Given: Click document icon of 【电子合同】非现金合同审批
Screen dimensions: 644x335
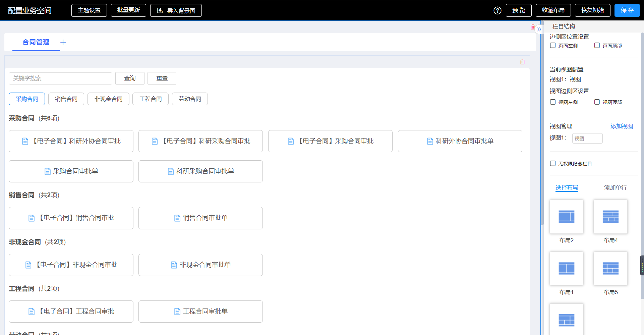Looking at the screenshot, I should coord(28,265).
